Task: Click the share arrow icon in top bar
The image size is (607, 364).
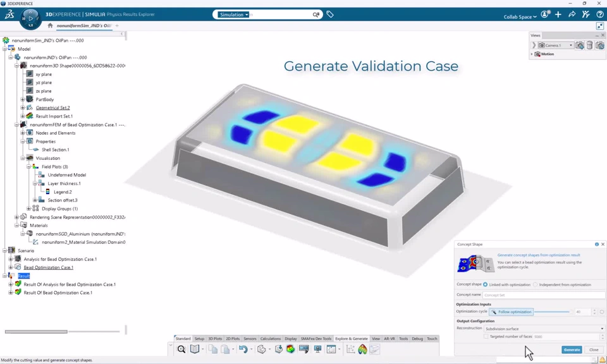Action: (572, 15)
